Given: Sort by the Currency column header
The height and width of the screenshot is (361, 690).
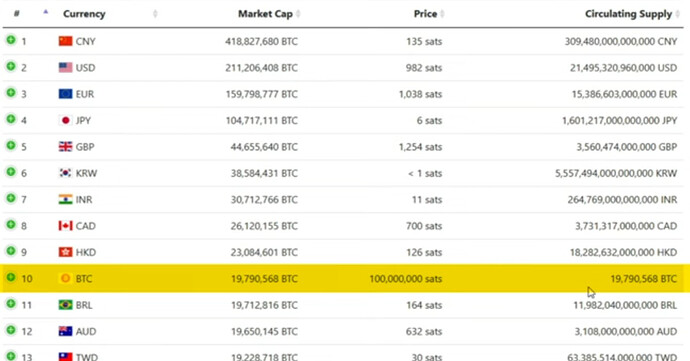Looking at the screenshot, I should (x=84, y=14).
